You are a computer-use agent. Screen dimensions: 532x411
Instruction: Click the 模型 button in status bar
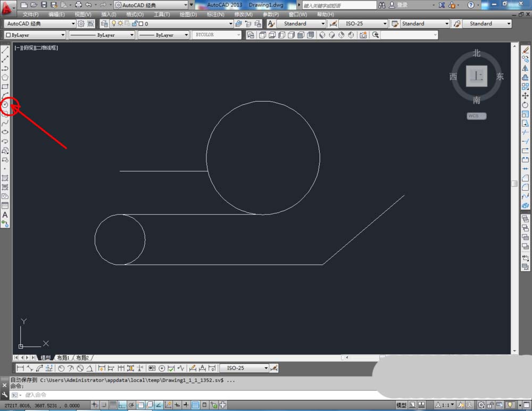pos(401,405)
